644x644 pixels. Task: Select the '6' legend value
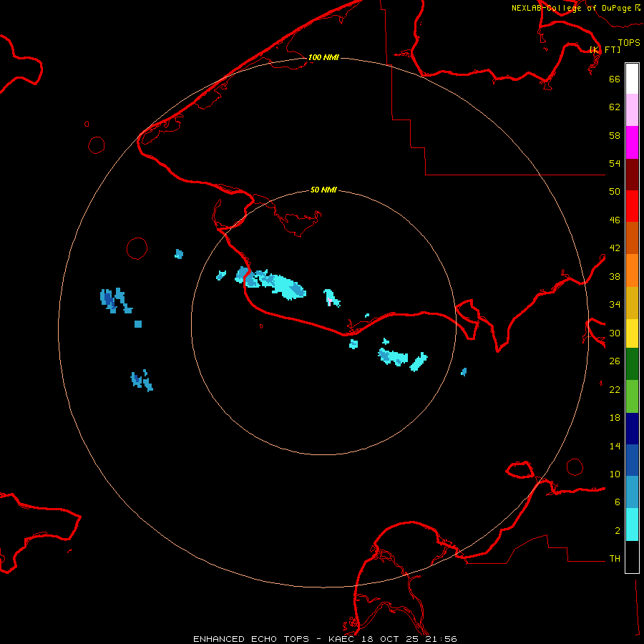(618, 502)
